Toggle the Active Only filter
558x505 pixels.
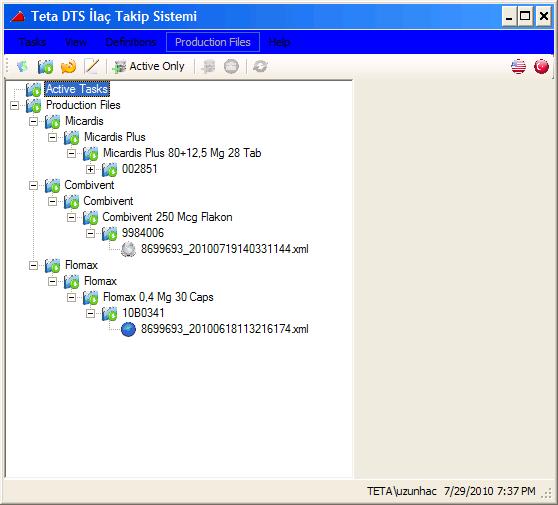[x=148, y=66]
